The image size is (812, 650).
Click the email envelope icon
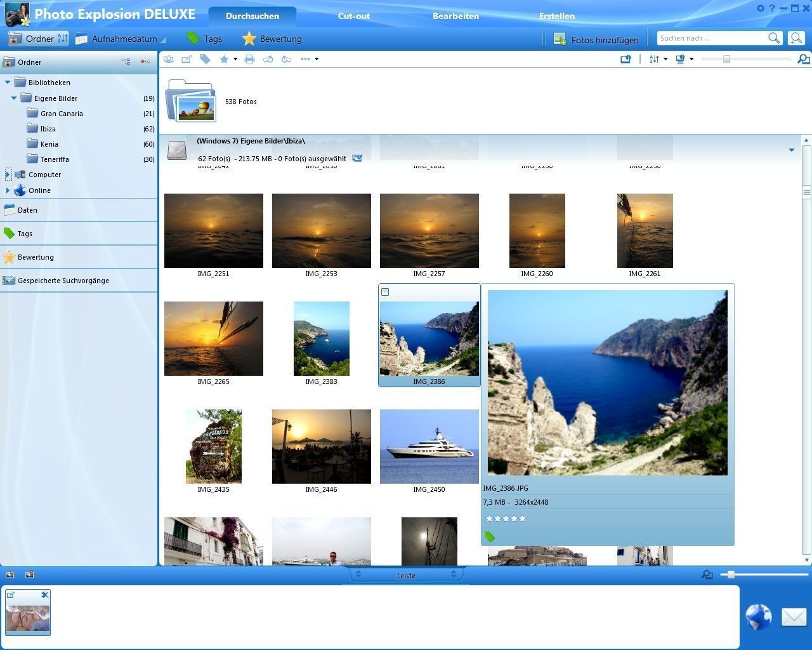tap(794, 616)
